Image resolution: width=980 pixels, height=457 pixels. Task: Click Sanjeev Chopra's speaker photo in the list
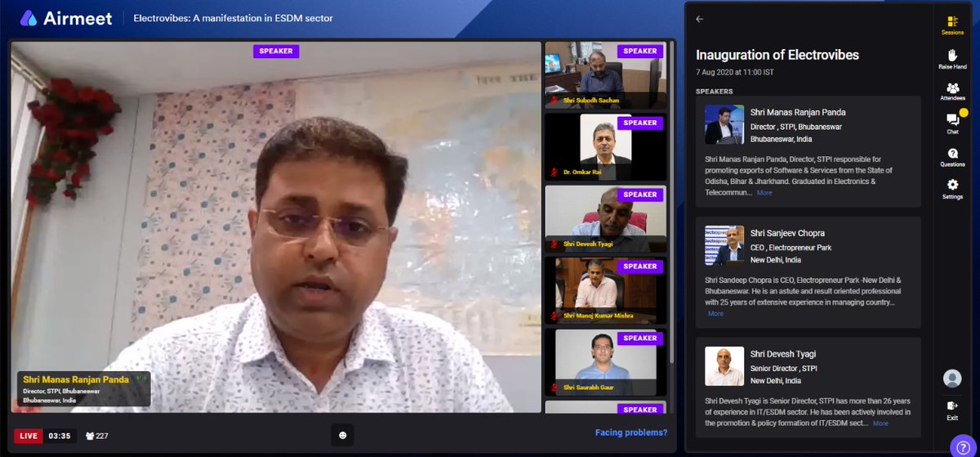(x=724, y=245)
